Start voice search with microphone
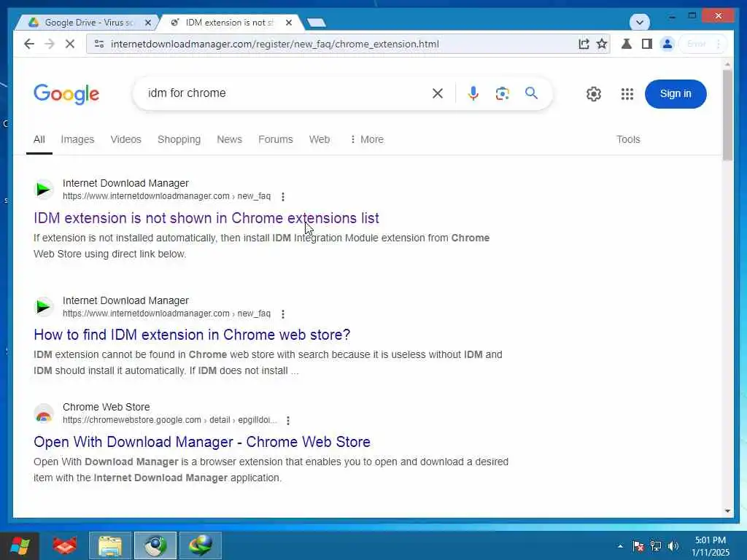Screen dimensions: 747x560 click(x=473, y=93)
